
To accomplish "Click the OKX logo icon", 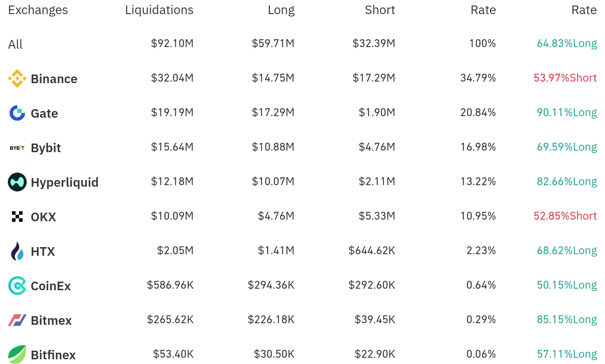I will [17, 217].
